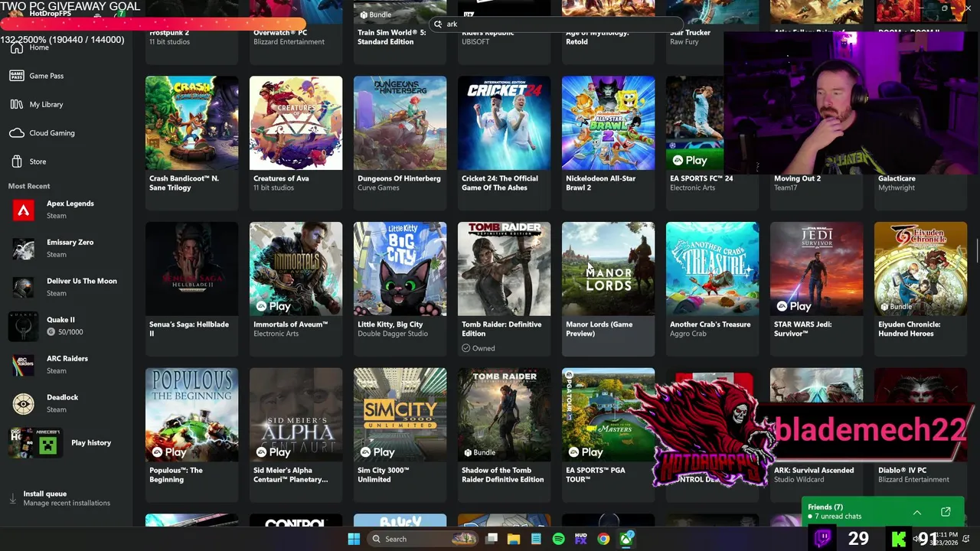
Task: Open ARK: Survival Ascended title
Action: [x=814, y=470]
